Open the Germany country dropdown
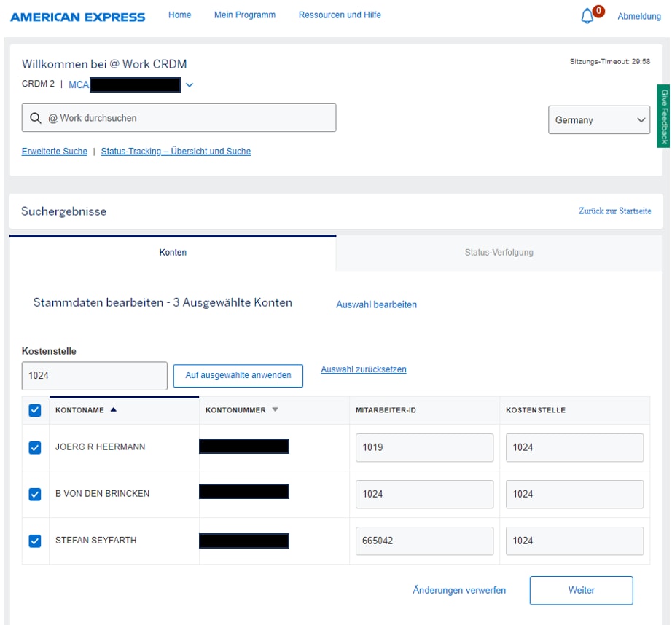The width and height of the screenshot is (672, 625). [x=598, y=120]
